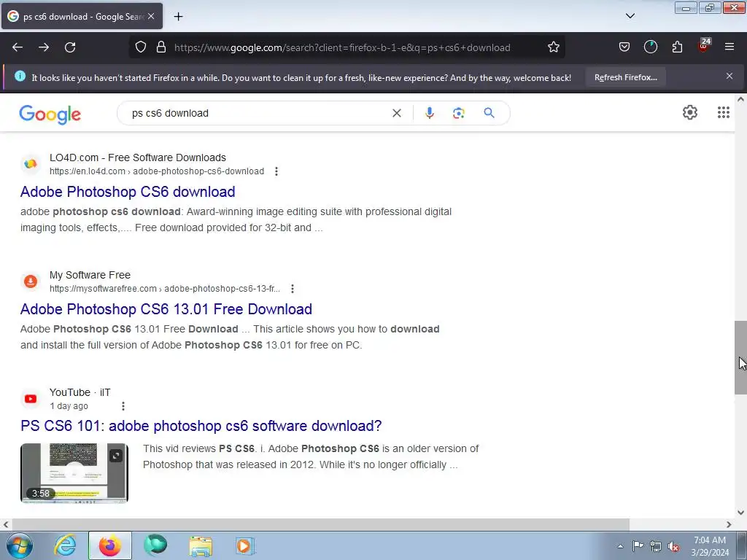Viewport: 747px width, 560px height.
Task: Switch to Firefox in the taskbar
Action: click(x=110, y=545)
